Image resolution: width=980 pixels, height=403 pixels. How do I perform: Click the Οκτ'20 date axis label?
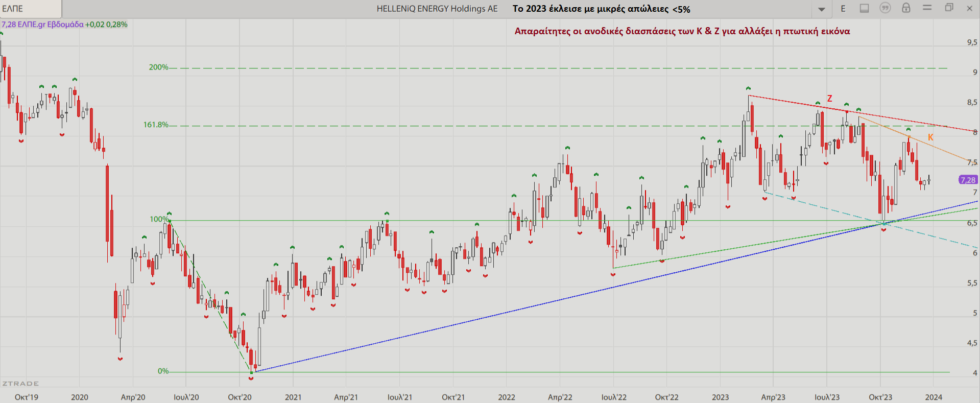pyautogui.click(x=240, y=397)
